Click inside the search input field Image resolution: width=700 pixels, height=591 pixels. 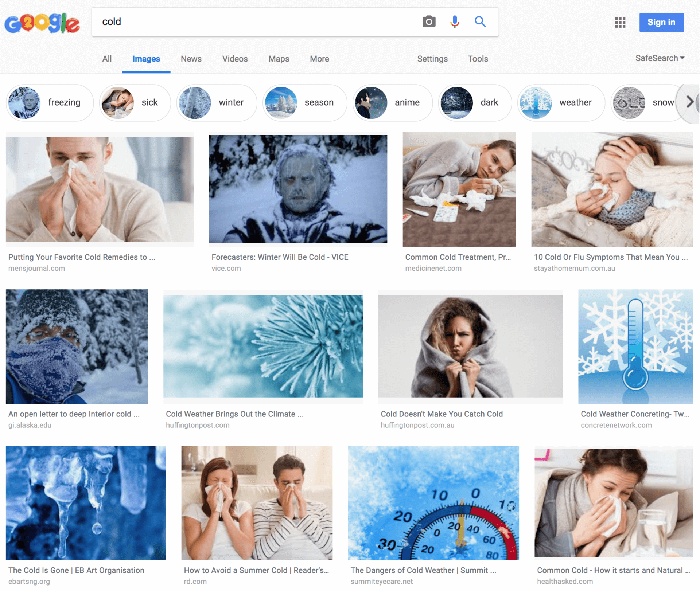(x=255, y=21)
